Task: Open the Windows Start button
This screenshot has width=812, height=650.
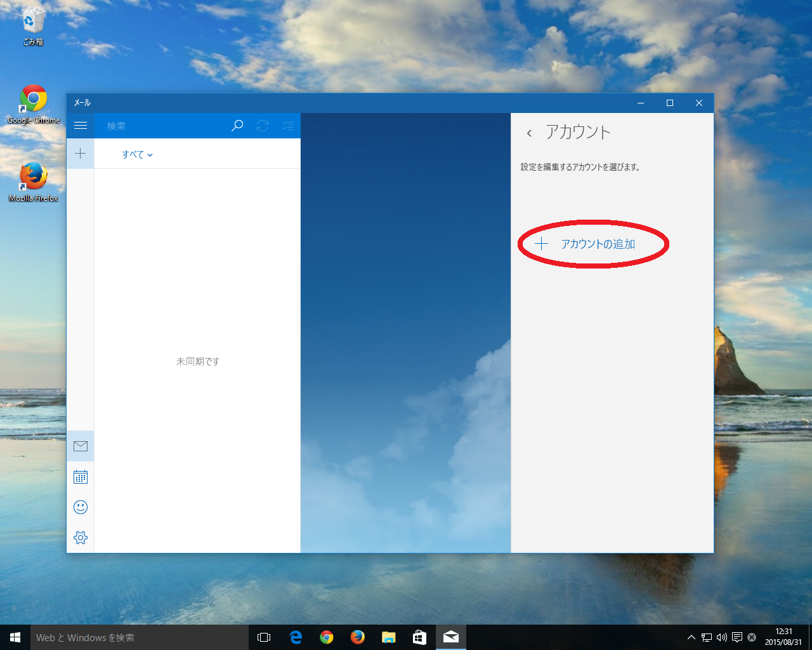Action: point(15,637)
